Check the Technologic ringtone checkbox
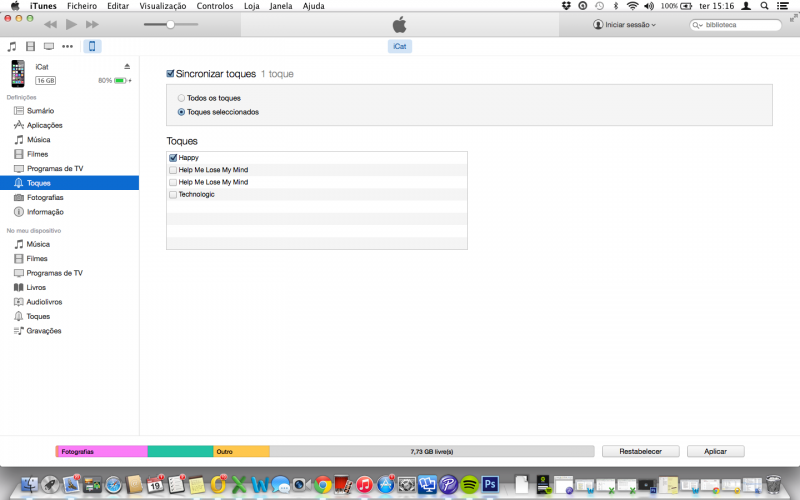 coord(173,194)
